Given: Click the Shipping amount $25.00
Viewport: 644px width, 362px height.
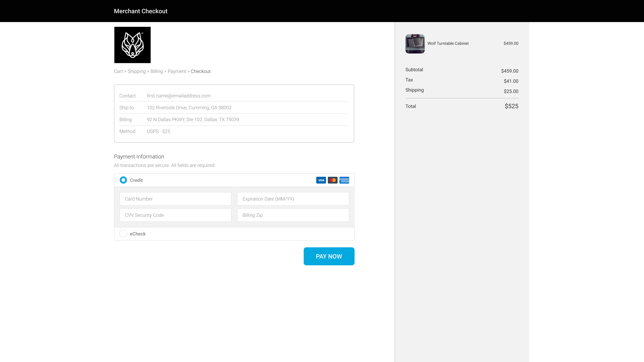Looking at the screenshot, I should tap(511, 91).
